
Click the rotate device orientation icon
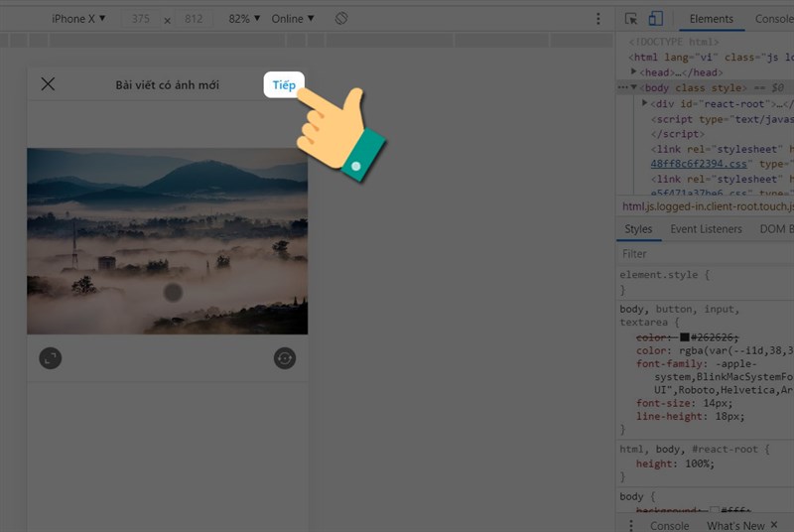[x=341, y=19]
